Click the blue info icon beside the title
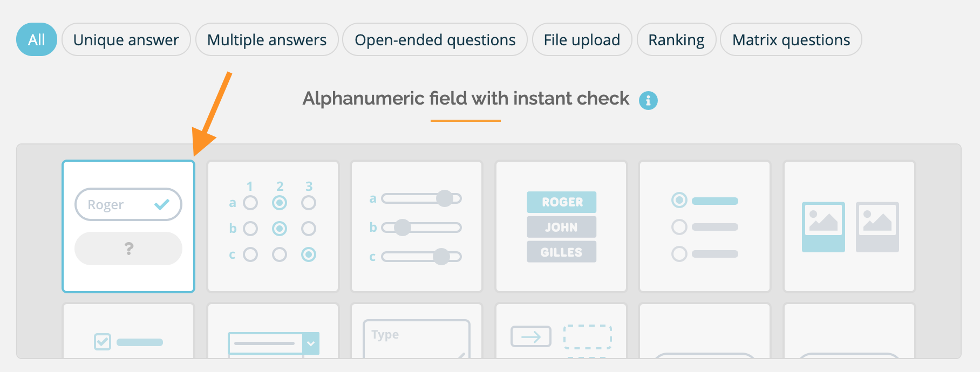 648,100
